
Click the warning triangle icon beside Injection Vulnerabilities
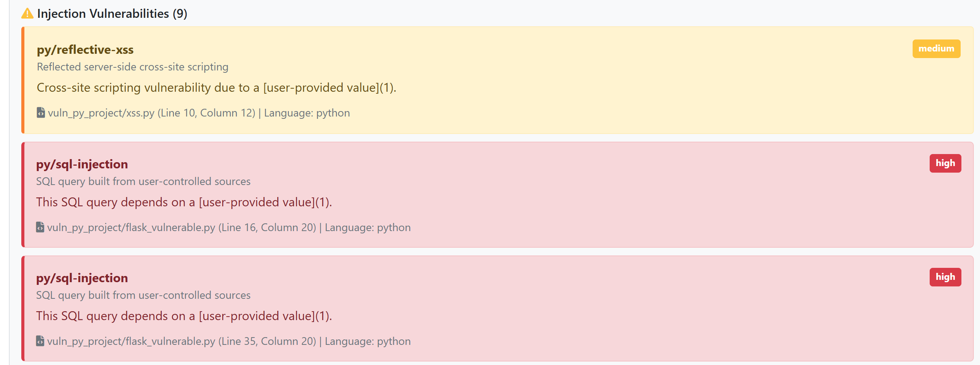[x=27, y=14]
